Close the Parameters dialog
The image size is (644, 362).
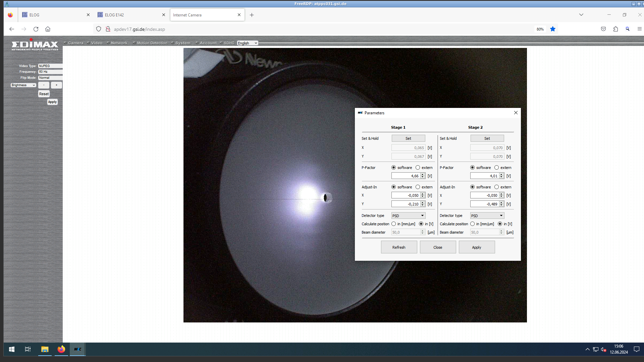click(x=516, y=113)
